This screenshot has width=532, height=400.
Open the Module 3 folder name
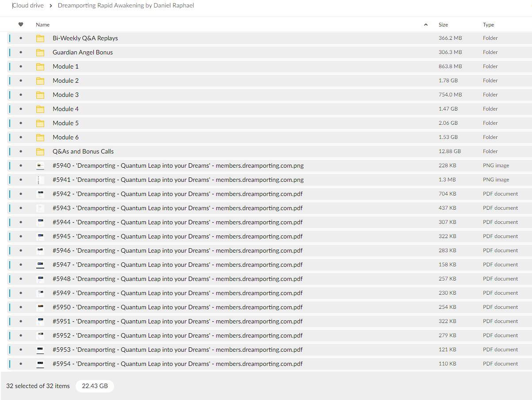[x=65, y=95]
